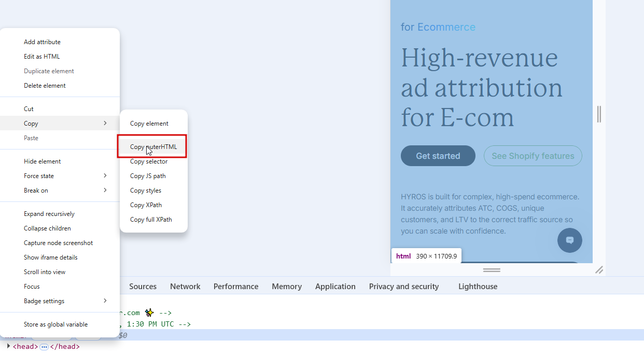Viewport: 644px width, 353px height.
Task: Choose Capture node screenshot
Action: [x=58, y=243]
